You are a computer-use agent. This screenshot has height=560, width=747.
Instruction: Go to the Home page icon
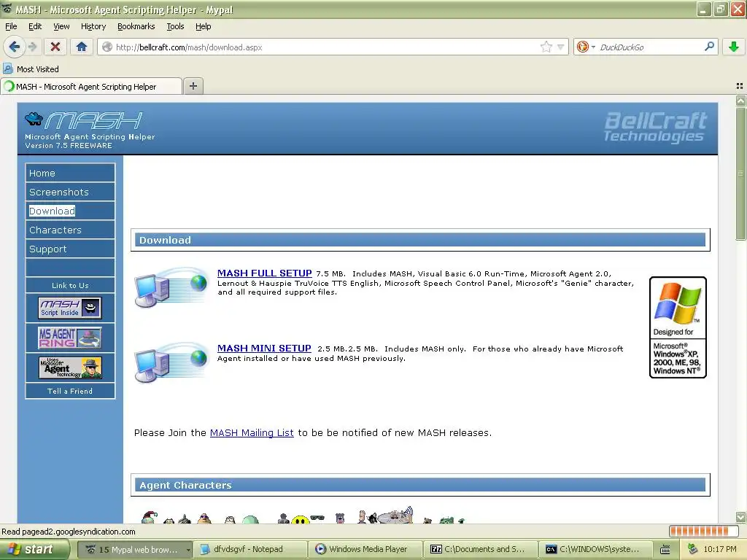[x=82, y=47]
